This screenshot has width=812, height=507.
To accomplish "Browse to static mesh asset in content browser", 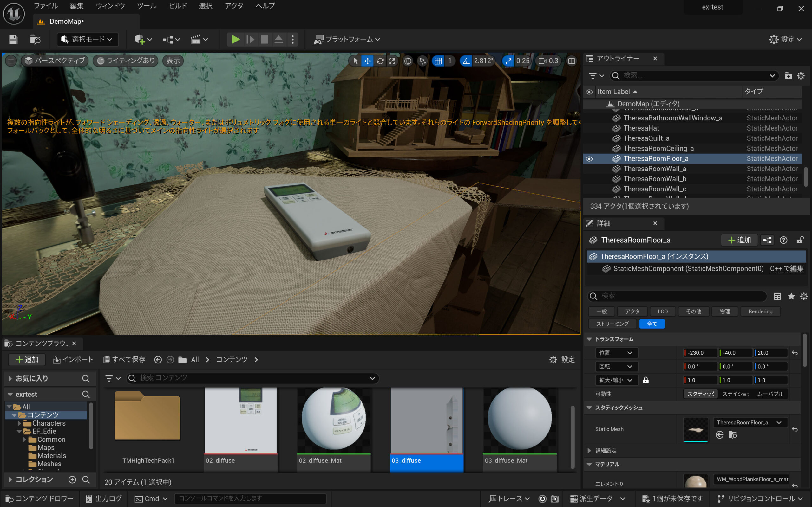I will [732, 435].
